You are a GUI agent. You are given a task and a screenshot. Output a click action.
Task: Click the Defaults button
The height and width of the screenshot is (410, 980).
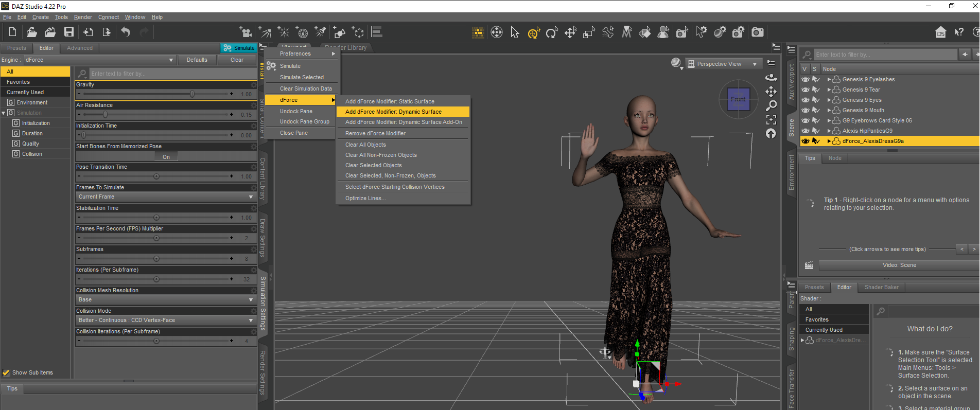(x=197, y=60)
